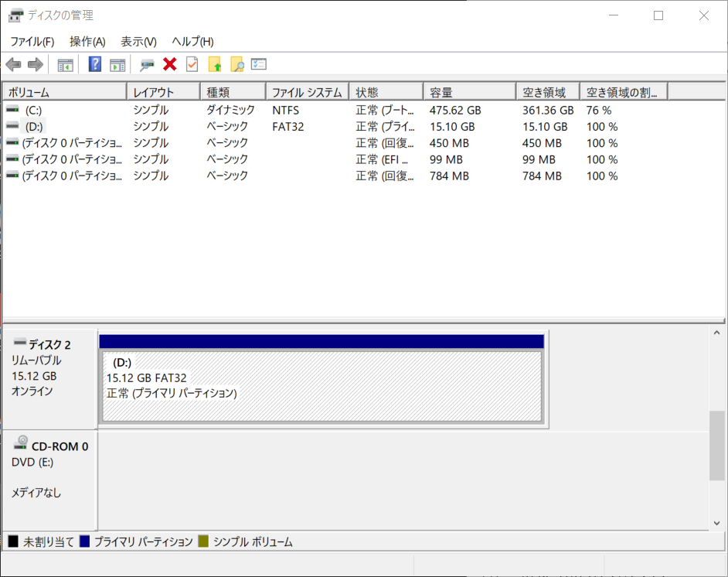Click the rightmost checklist toolbar icon
Viewport: 728px width, 577px height.
(257, 64)
